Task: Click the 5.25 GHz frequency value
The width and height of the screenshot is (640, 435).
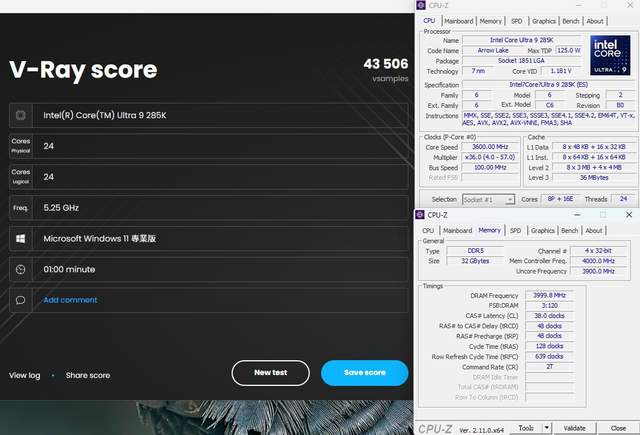Action: [x=61, y=208]
